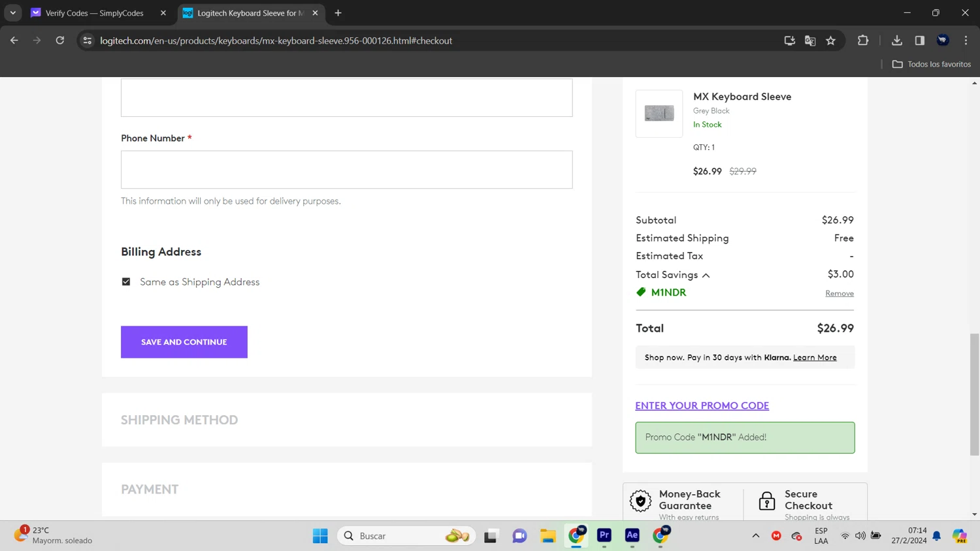Screen dimensions: 980x551
Task: Open the Chrome profile avatar
Action: [943, 40]
